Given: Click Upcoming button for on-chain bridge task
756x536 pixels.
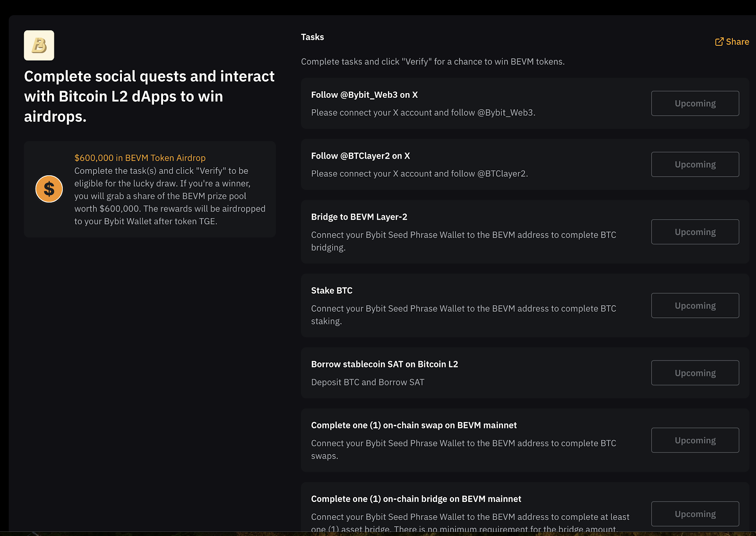Looking at the screenshot, I should (695, 514).
